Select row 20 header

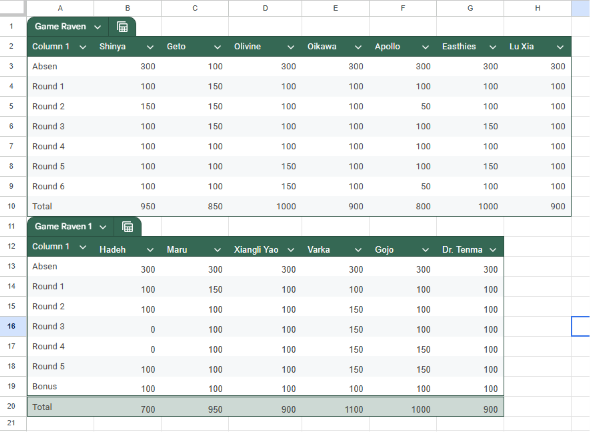(11, 406)
